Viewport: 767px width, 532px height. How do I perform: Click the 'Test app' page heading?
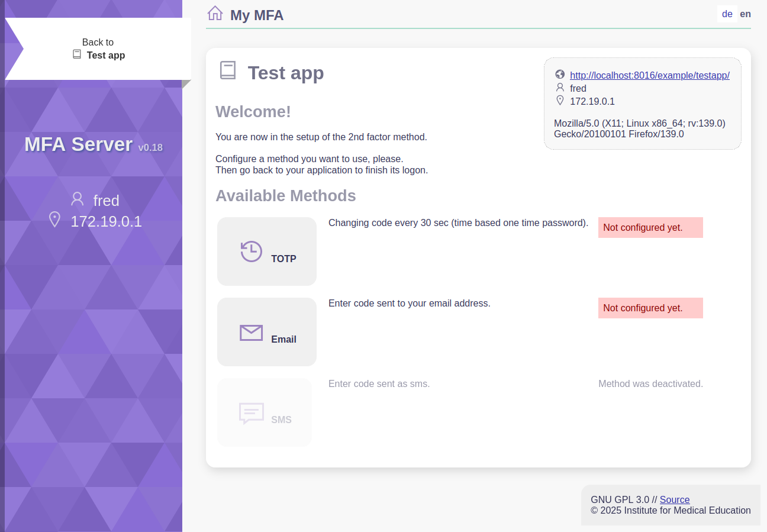pos(286,72)
